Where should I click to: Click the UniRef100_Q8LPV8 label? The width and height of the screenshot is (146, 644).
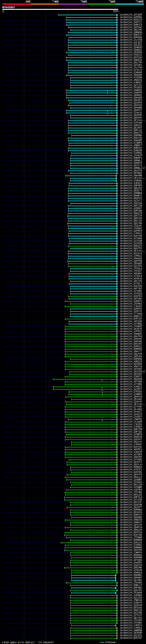point(131,337)
